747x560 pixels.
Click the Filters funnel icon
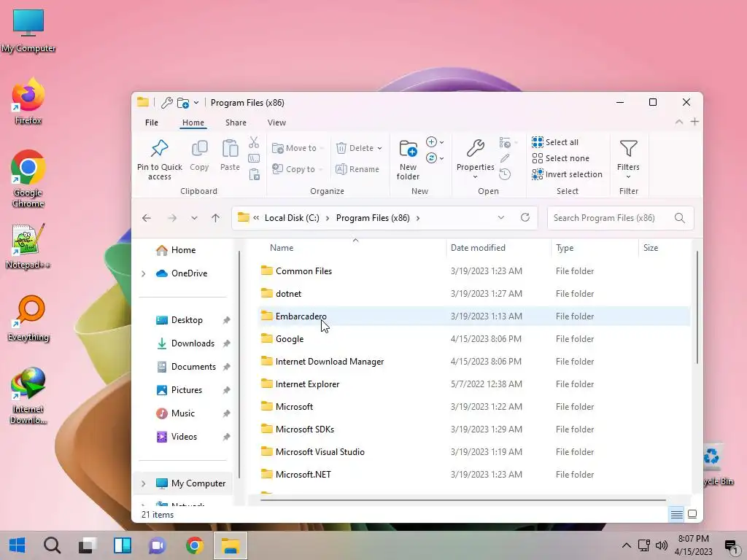point(628,148)
